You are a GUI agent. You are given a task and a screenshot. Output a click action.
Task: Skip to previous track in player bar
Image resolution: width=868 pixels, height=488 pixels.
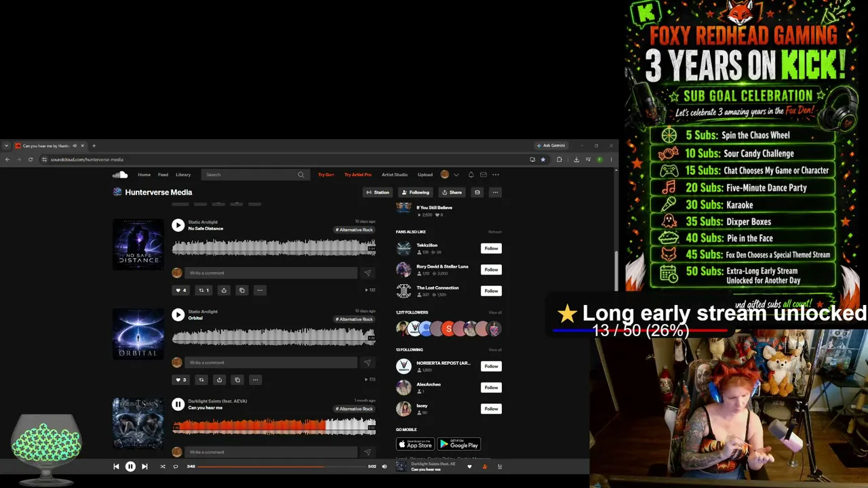pos(116,466)
